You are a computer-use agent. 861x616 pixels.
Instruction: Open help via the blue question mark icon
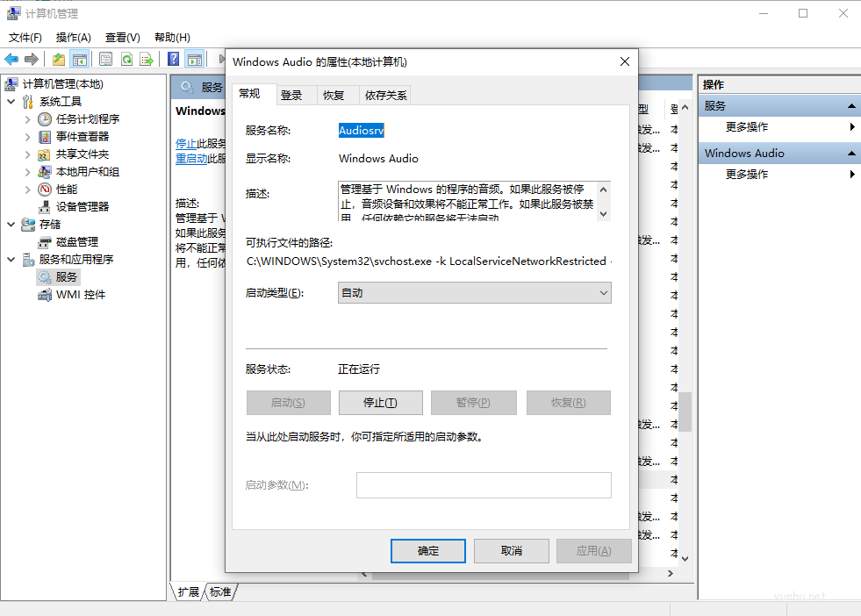173,60
